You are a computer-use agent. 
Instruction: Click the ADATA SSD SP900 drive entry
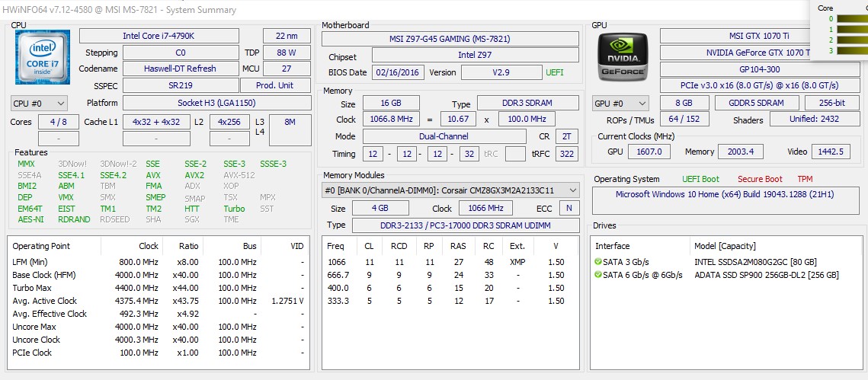click(x=766, y=275)
